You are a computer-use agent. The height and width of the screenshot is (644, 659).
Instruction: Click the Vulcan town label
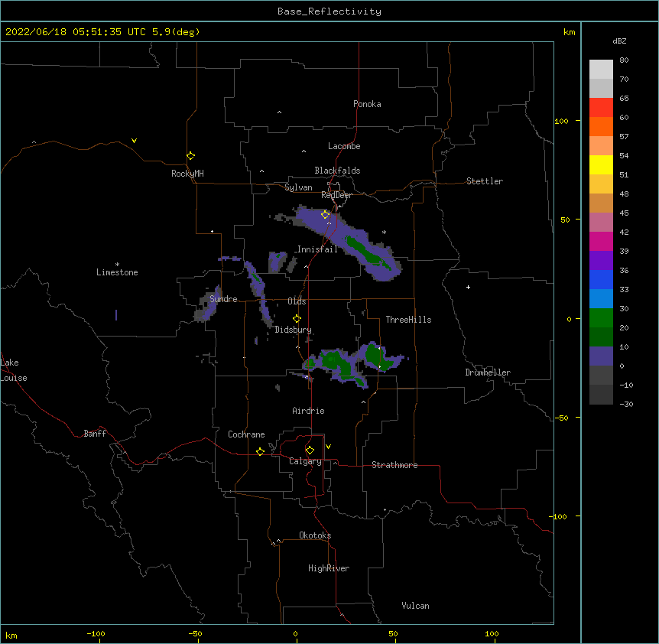coord(415,606)
